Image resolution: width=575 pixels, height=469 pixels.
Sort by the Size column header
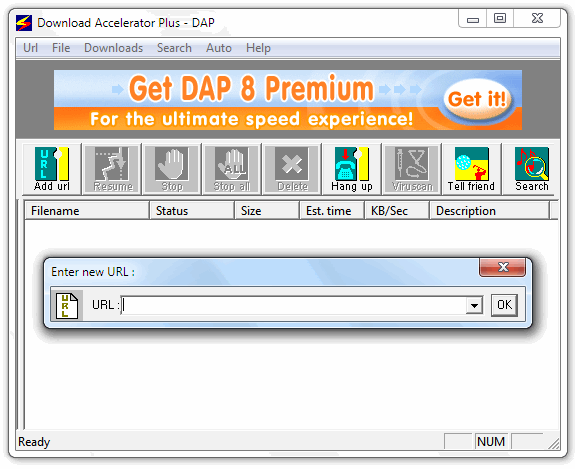(x=267, y=211)
